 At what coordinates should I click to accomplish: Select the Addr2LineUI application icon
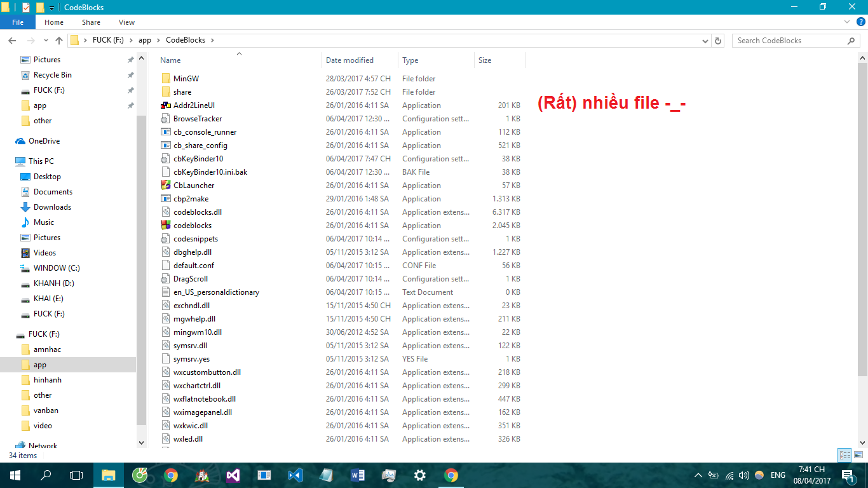166,105
